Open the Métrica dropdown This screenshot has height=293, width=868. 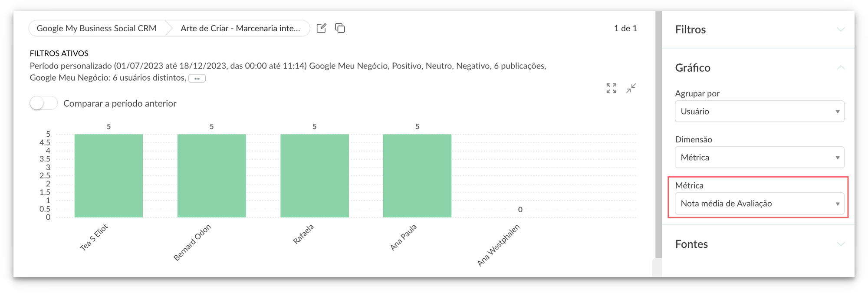(x=759, y=204)
